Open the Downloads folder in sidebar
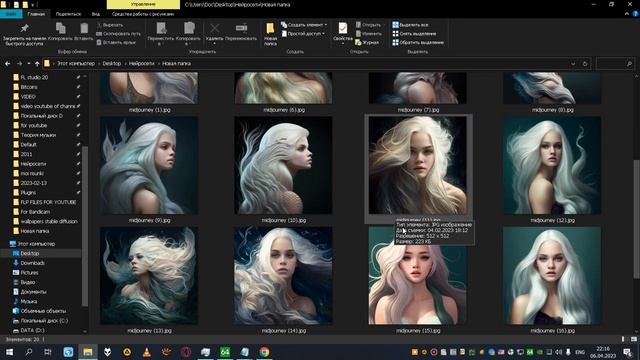Viewport: 640px width, 360px height. click(x=32, y=263)
